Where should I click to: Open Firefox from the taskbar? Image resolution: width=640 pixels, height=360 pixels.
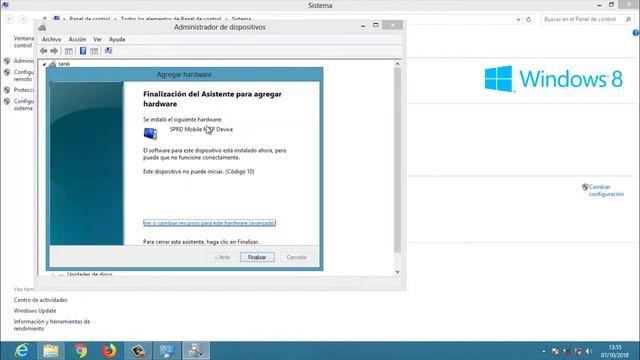click(x=109, y=351)
